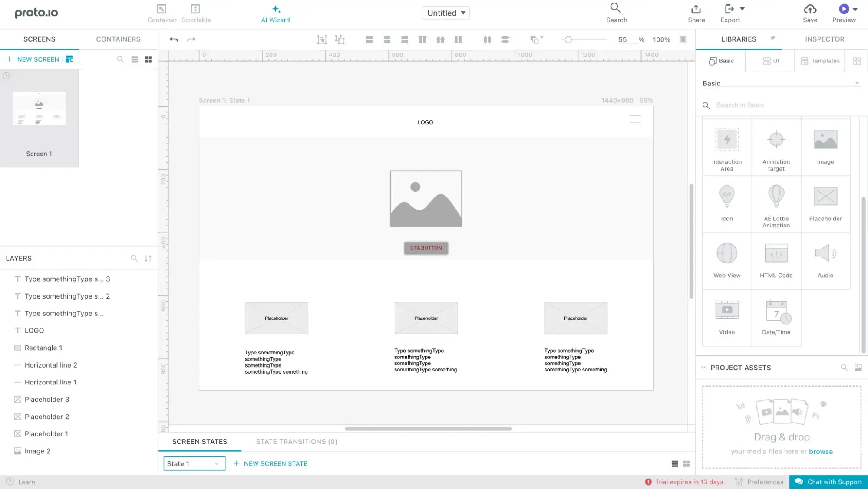The height and width of the screenshot is (489, 868).
Task: Open the State 1 dropdown
Action: [194, 463]
